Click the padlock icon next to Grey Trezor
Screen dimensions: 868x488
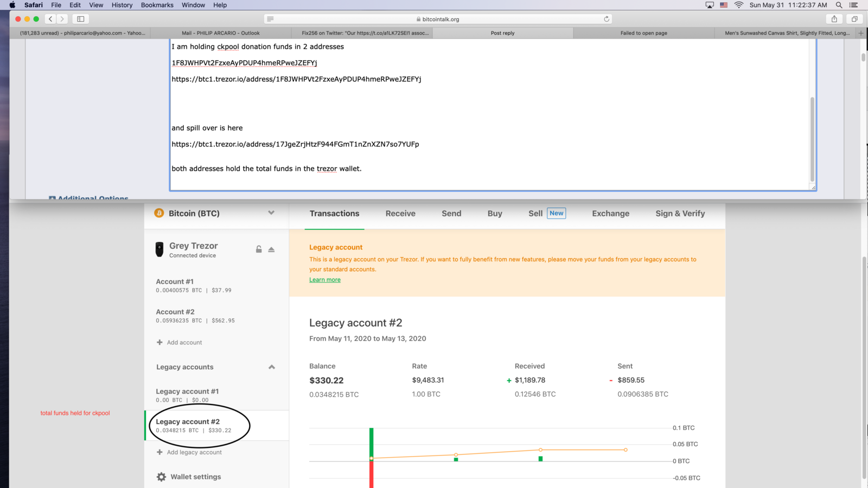[259, 249]
